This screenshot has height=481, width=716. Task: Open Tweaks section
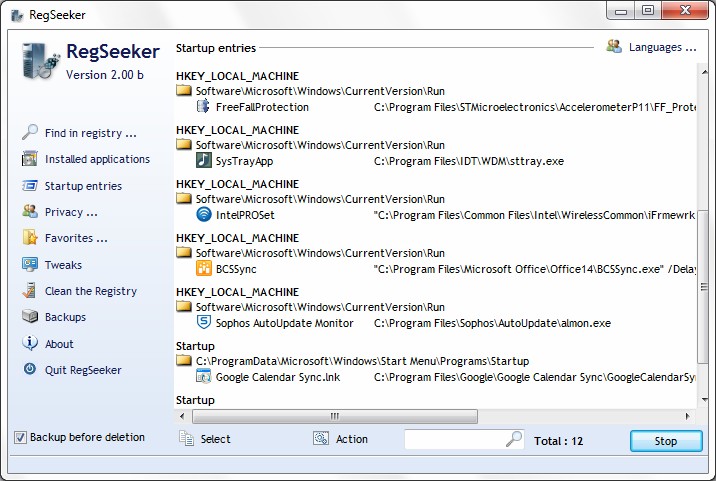click(63, 265)
